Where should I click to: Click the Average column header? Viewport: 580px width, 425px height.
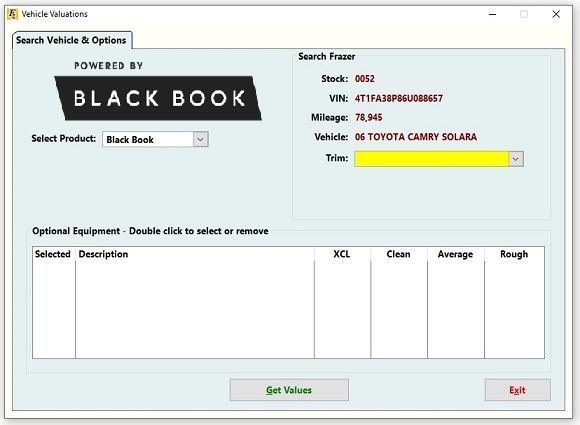pyautogui.click(x=456, y=254)
